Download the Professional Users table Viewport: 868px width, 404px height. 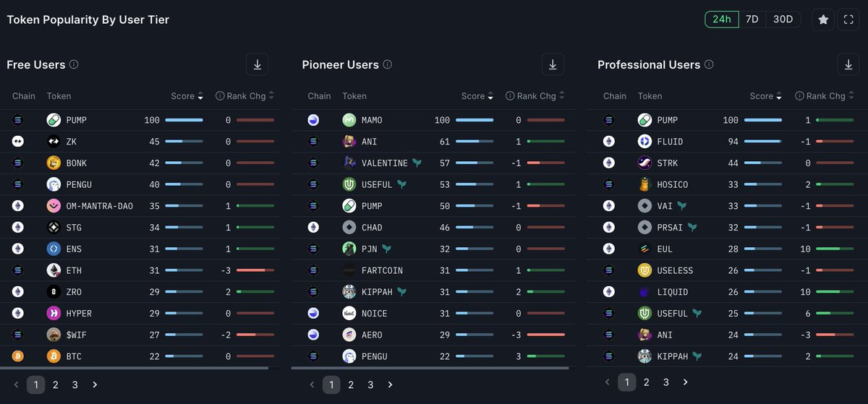click(848, 64)
